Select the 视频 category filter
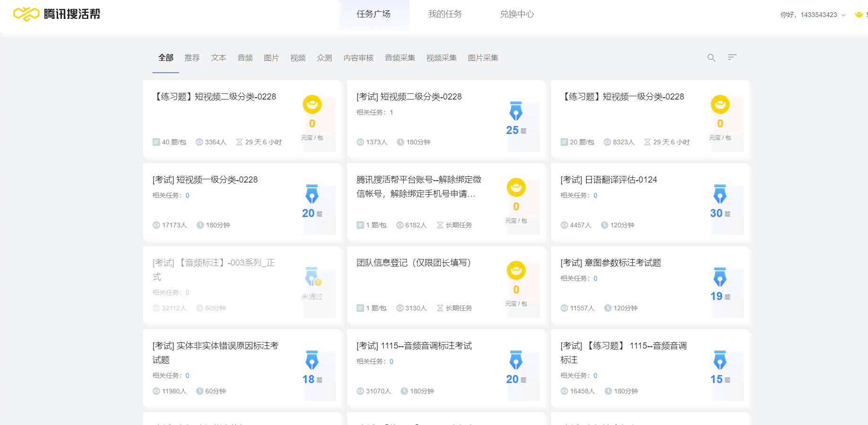This screenshot has height=425, width=868. click(298, 58)
